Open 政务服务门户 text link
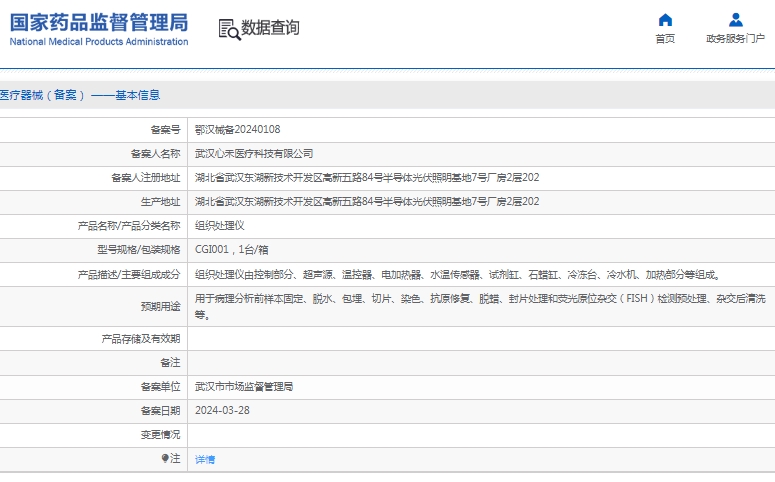 (735, 39)
